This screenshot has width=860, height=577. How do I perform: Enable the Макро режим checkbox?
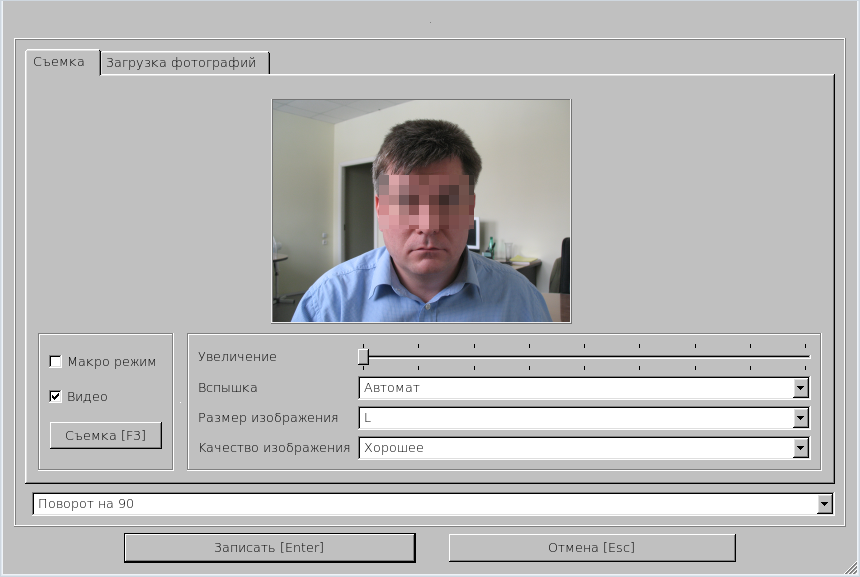click(x=55, y=361)
